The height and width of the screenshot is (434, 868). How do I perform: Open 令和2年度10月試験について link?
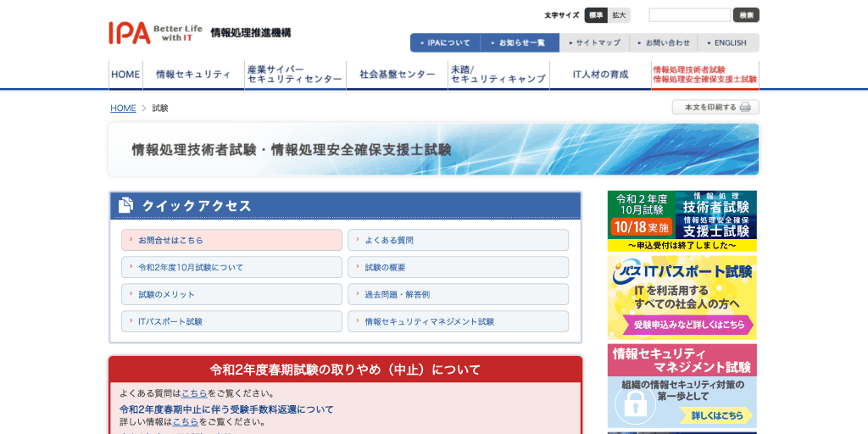232,267
